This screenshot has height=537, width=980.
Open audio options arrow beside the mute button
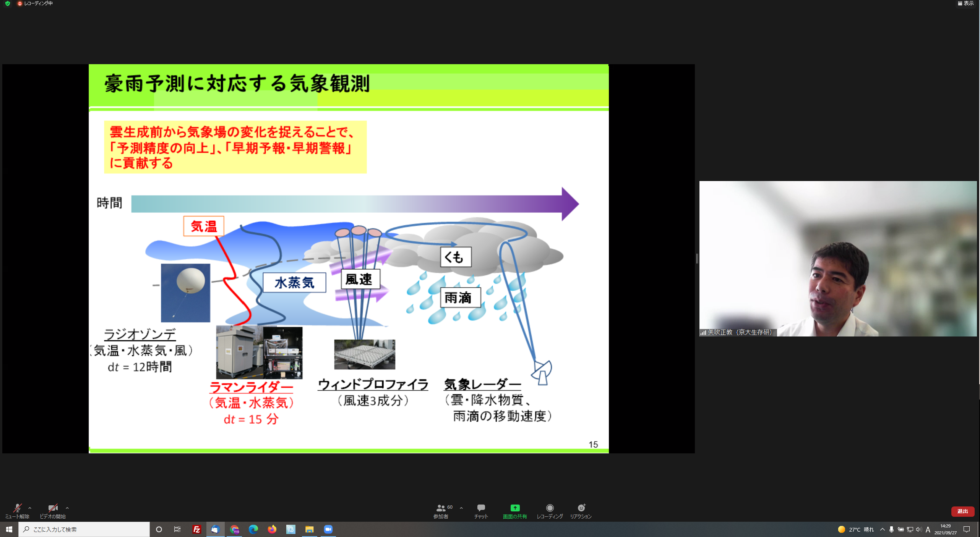30,508
